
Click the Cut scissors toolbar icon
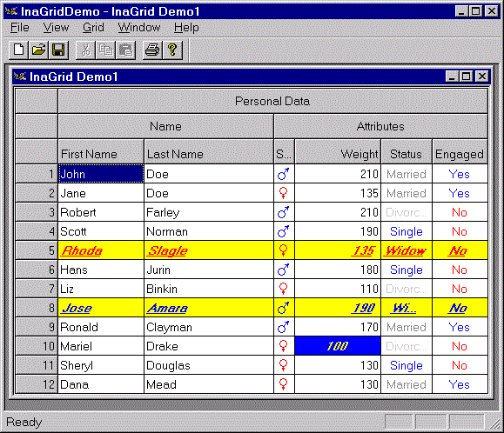[85, 50]
